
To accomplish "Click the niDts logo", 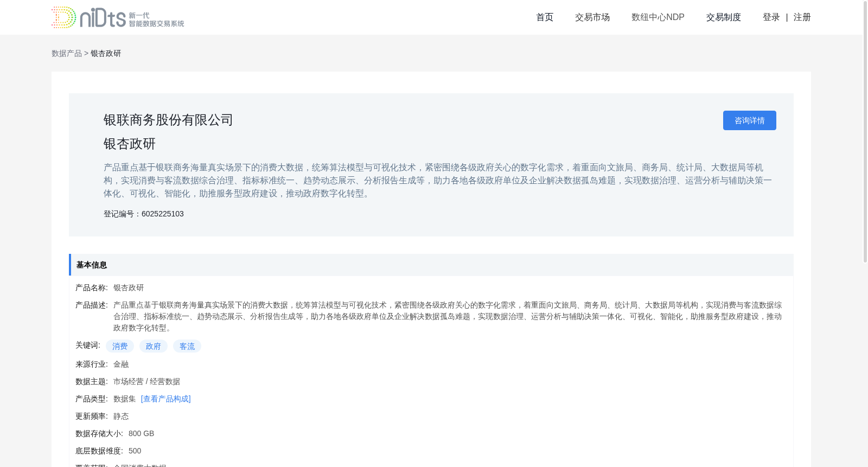I will [x=118, y=17].
